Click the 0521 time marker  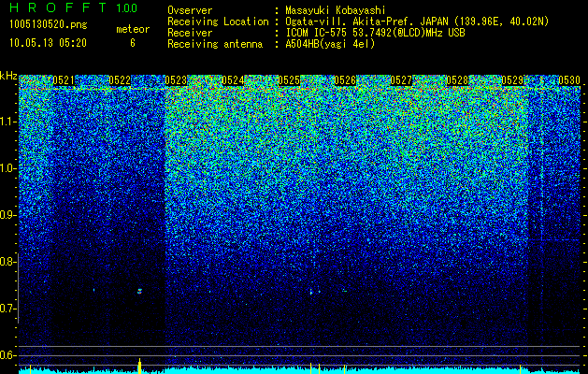pos(64,80)
